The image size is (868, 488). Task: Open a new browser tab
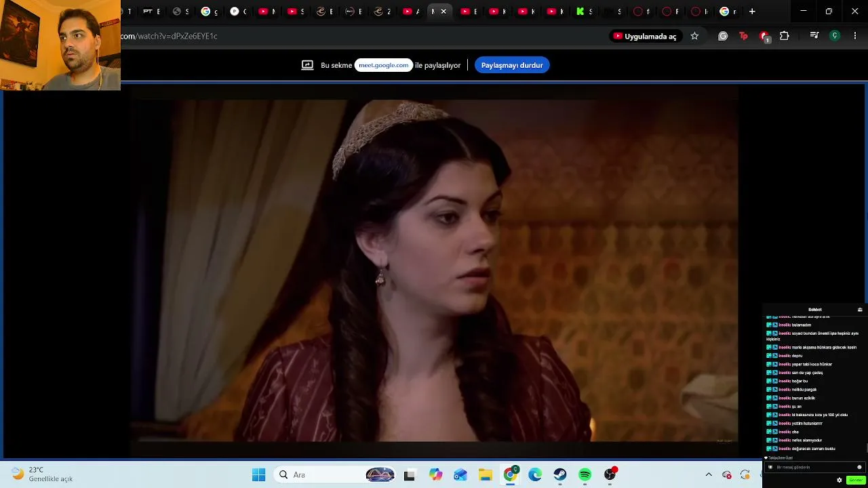pos(752,12)
